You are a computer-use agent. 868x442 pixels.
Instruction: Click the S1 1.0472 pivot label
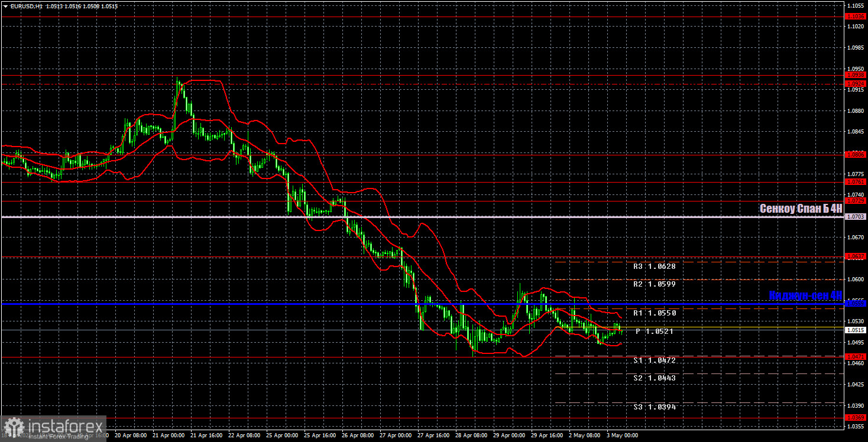pos(655,360)
